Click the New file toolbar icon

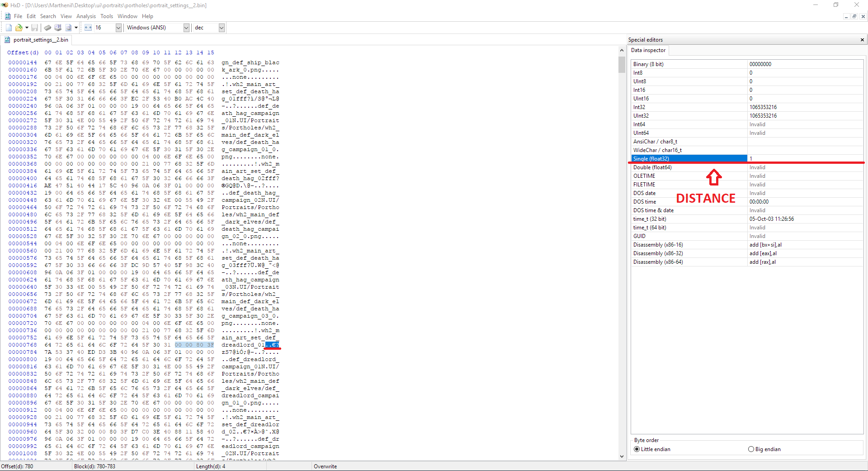[9, 28]
